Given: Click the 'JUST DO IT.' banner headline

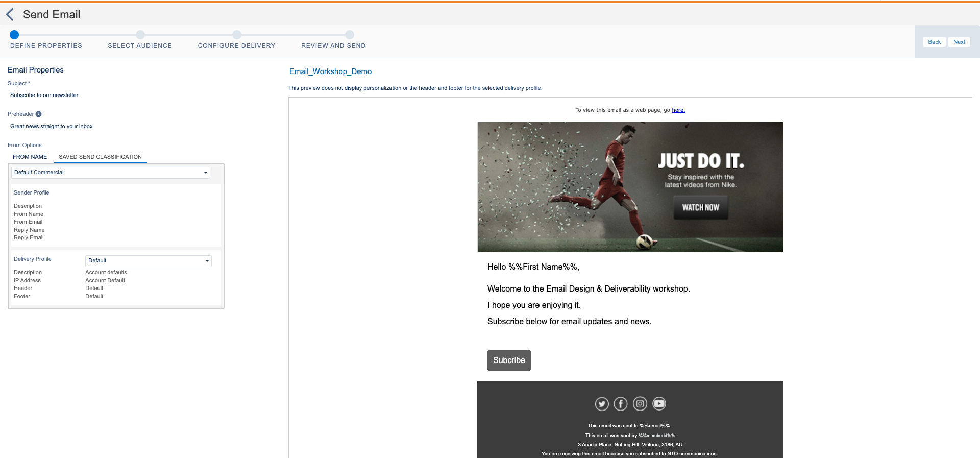Looking at the screenshot, I should (701, 161).
